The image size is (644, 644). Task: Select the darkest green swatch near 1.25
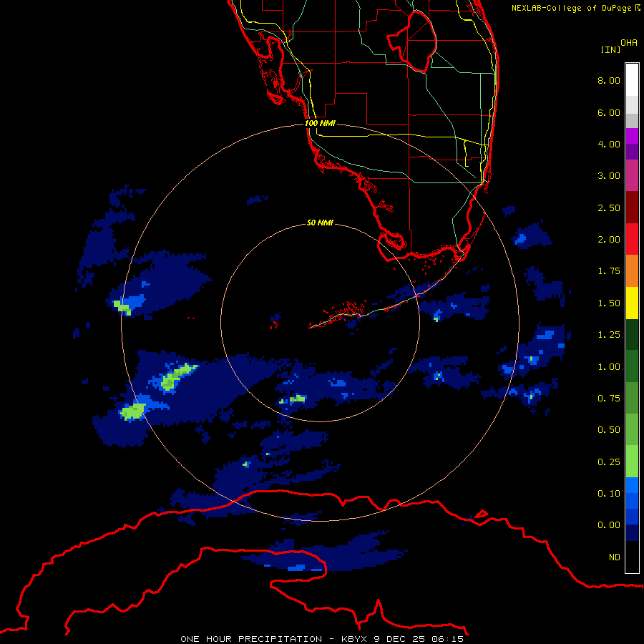(632, 334)
